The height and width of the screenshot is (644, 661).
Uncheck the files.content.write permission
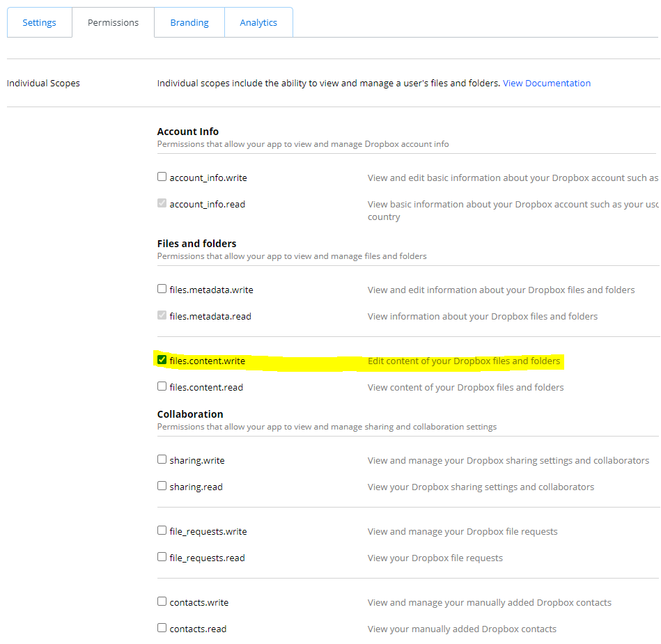162,360
